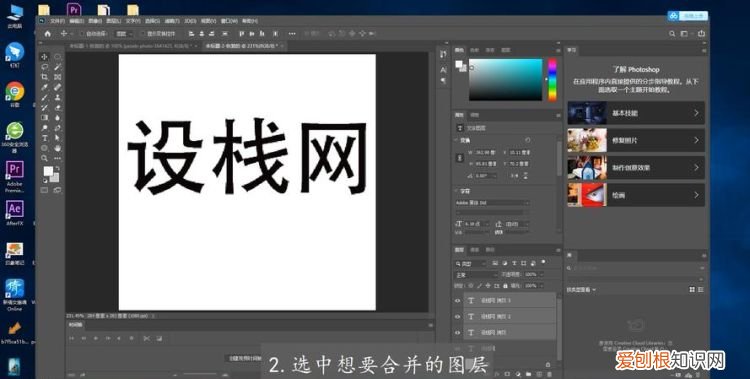Select the Magic Wand tool
Viewport: 750px width, 379px height.
pyautogui.click(x=57, y=67)
